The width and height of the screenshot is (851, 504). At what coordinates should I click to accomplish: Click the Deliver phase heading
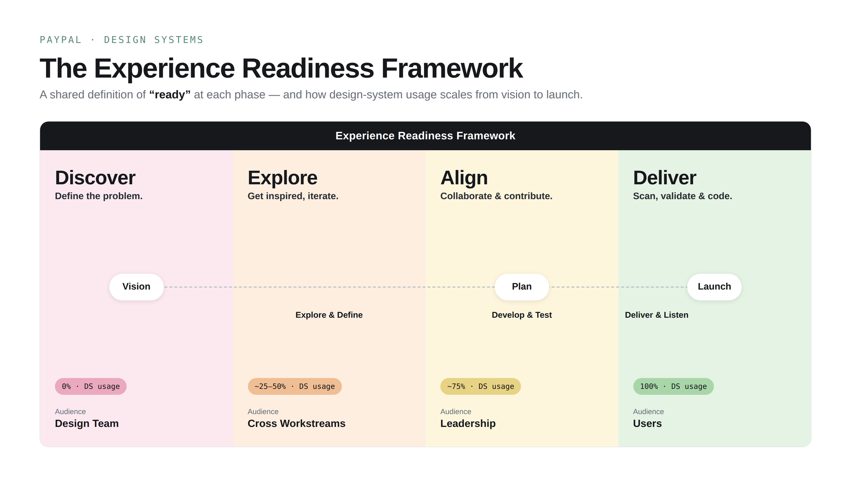[665, 178]
